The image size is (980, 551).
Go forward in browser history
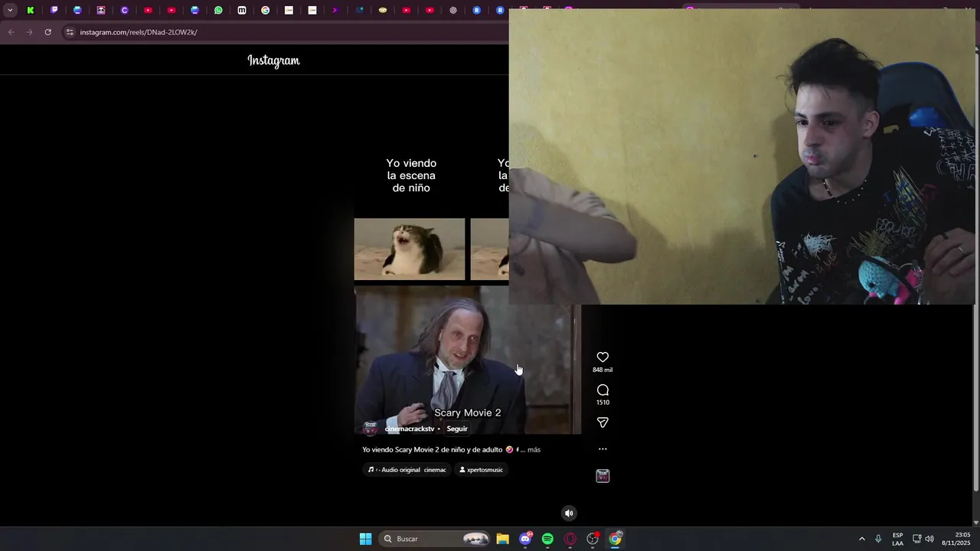pyautogui.click(x=29, y=32)
